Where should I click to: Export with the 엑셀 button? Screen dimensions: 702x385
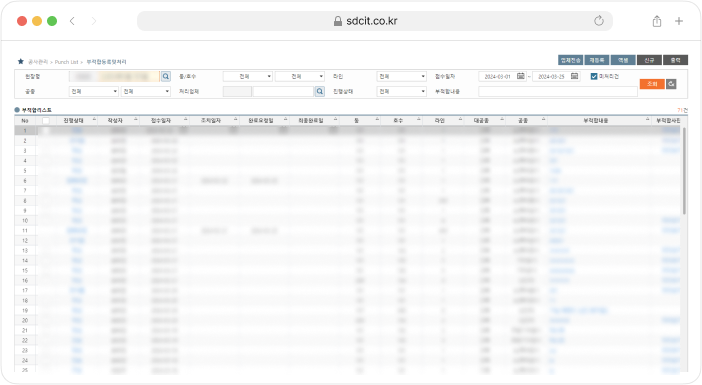point(623,60)
